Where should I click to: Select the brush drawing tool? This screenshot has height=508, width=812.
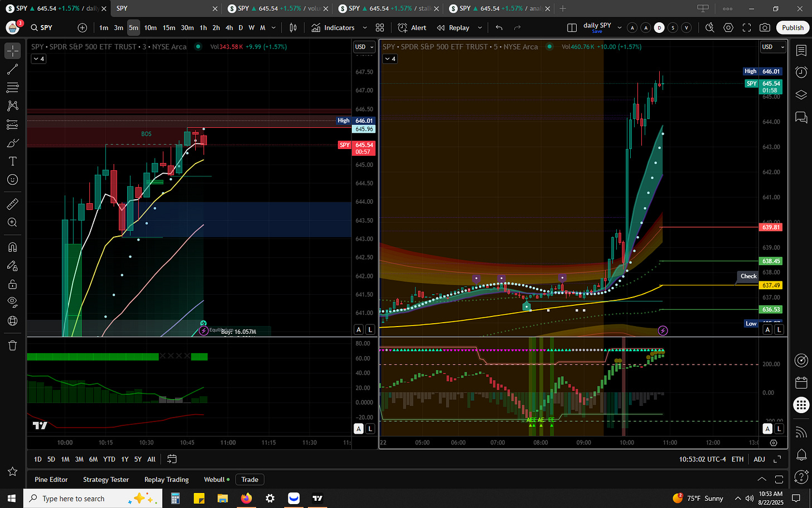pos(12,143)
